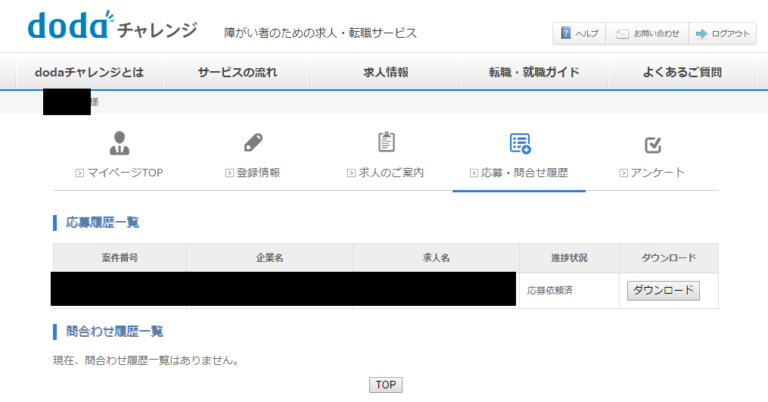
Task: Click the doda チャレンジ logo
Action: tap(112, 28)
